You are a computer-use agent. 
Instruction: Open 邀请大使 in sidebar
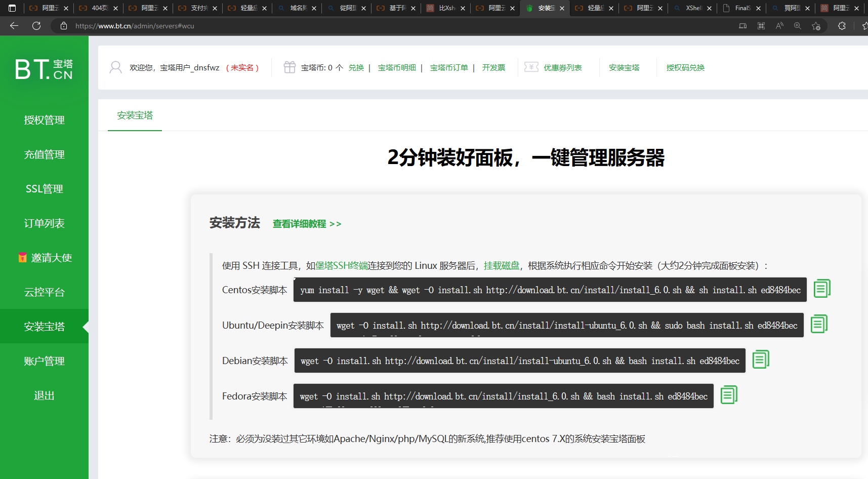(44, 258)
